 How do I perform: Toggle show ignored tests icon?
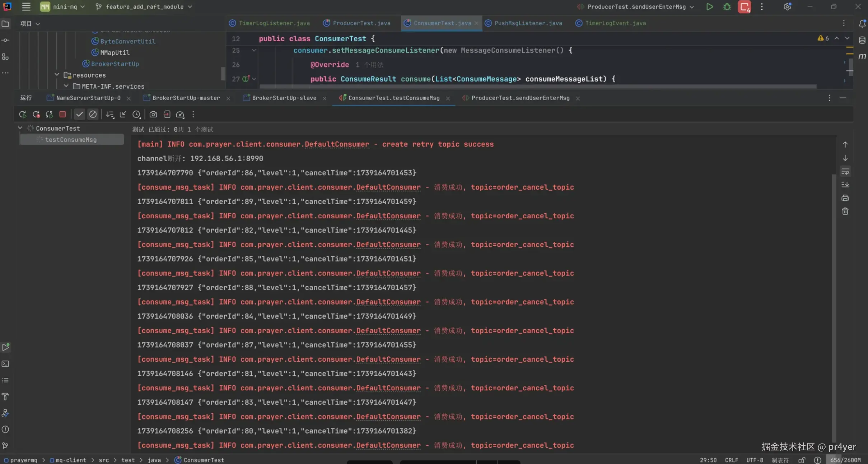click(x=93, y=114)
